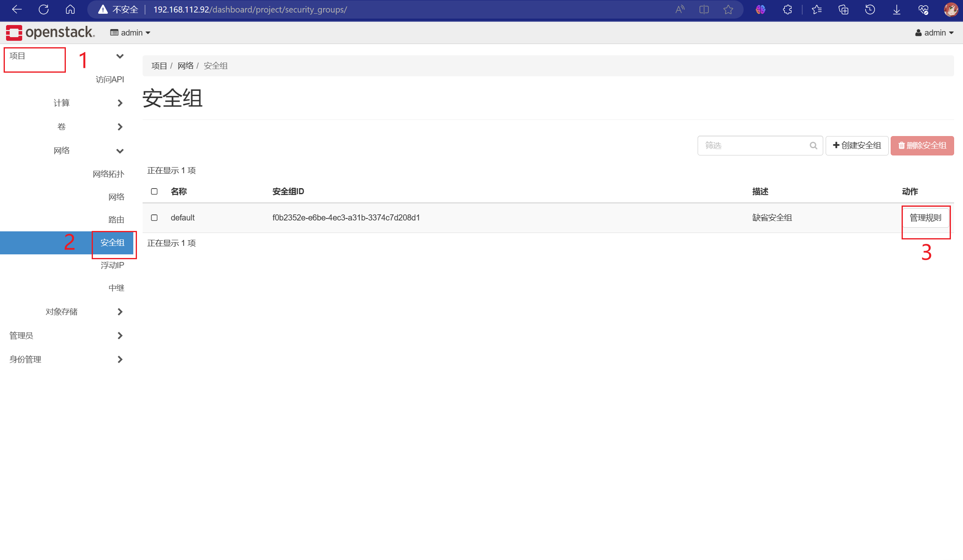963x560 pixels.
Task: Click 管理规则 for default group
Action: (925, 218)
